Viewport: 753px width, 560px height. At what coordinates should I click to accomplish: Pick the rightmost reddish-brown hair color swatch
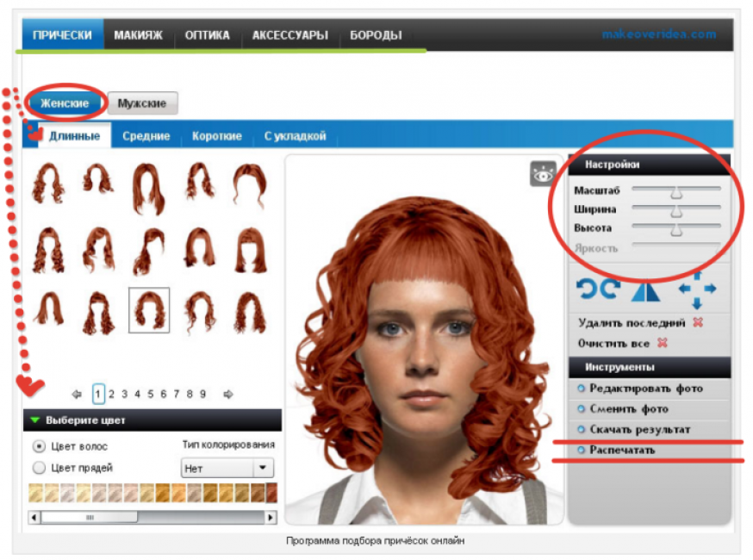271,493
